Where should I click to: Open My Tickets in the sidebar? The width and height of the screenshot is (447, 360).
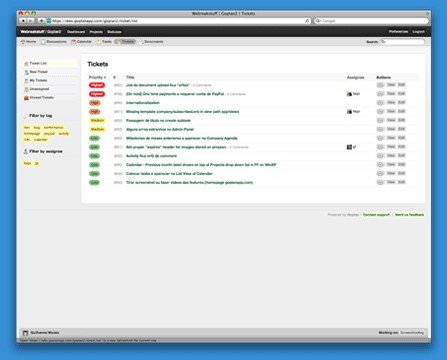click(x=49, y=80)
